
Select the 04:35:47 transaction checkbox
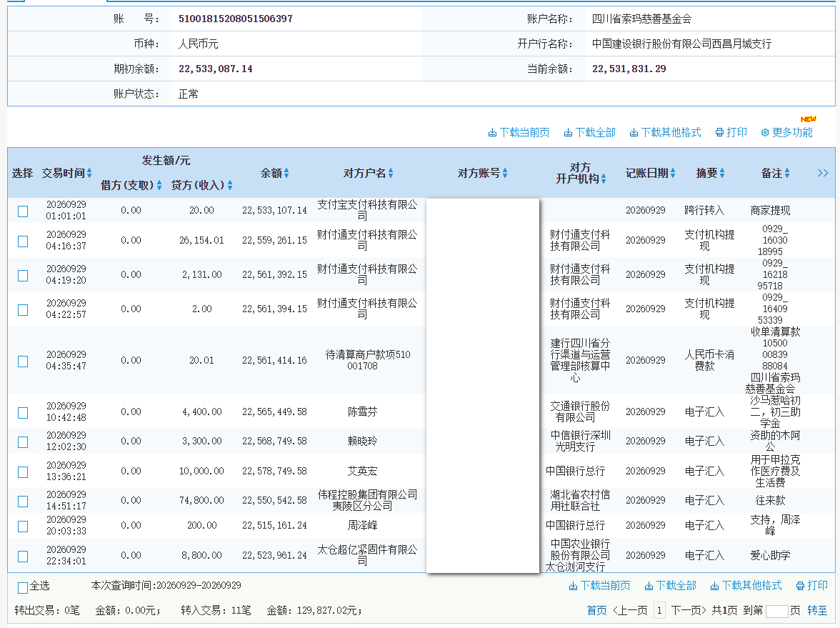(x=23, y=362)
